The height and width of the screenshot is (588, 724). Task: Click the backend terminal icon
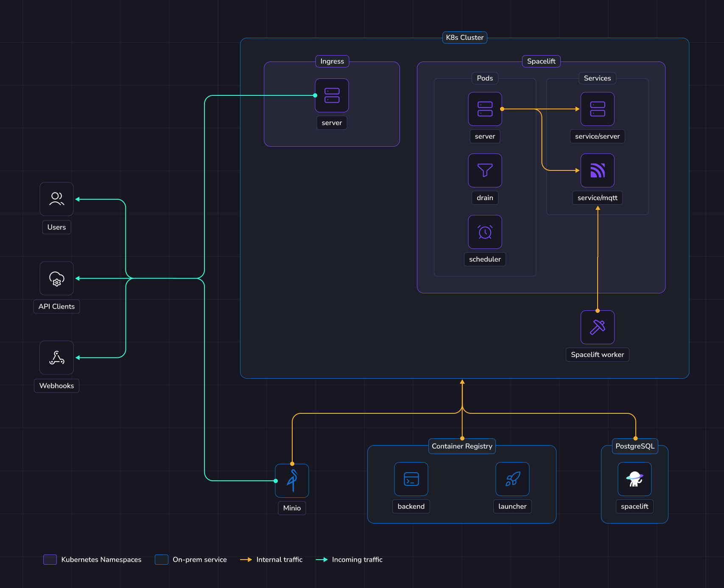pos(411,479)
